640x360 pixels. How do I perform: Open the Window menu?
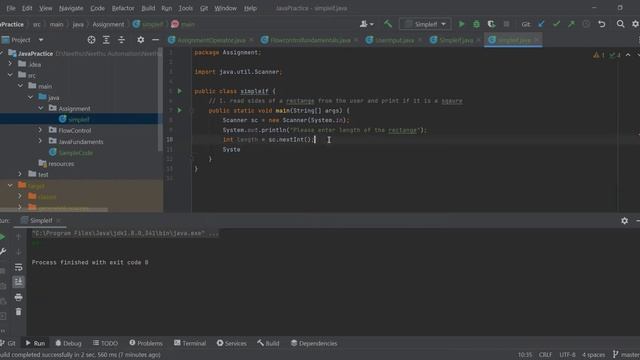click(225, 8)
